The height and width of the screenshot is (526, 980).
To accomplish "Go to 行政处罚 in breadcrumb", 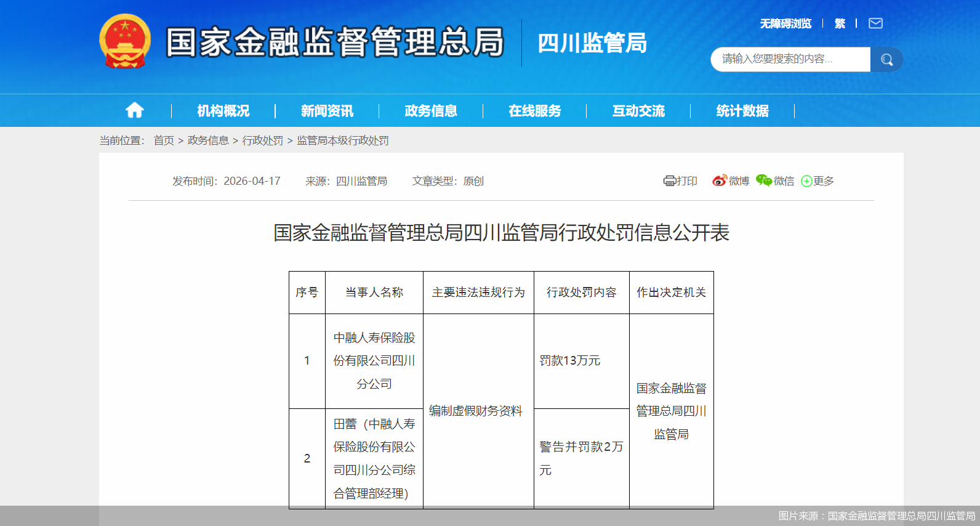I will [x=263, y=140].
